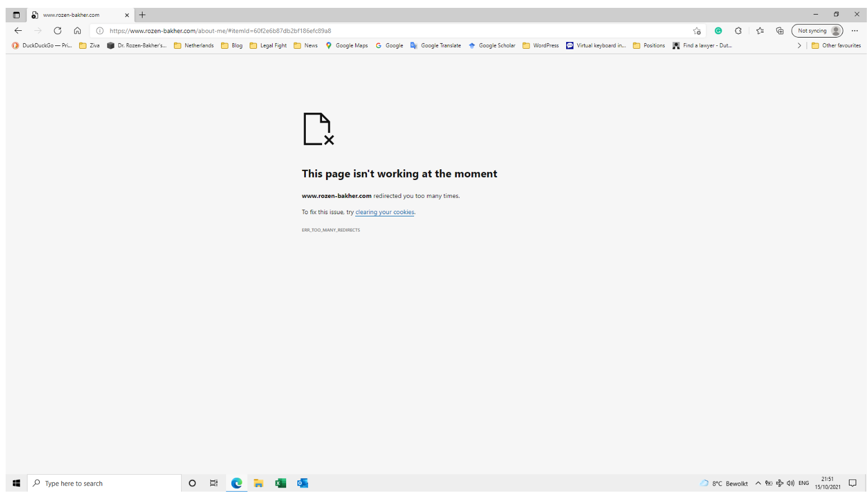The image size is (868, 495).
Task: Open the Settings and more menu
Action: point(855,31)
